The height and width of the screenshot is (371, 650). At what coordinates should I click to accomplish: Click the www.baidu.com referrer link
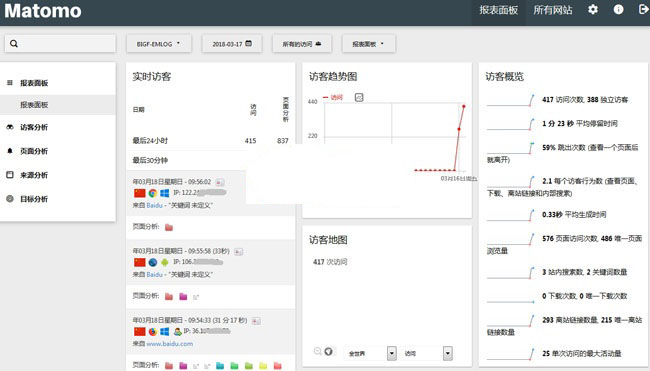170,344
